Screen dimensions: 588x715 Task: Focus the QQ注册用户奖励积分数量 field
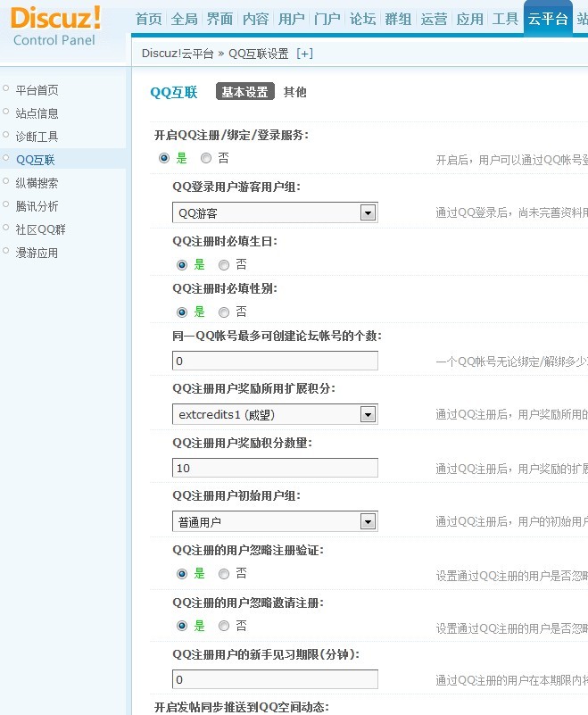coord(275,468)
